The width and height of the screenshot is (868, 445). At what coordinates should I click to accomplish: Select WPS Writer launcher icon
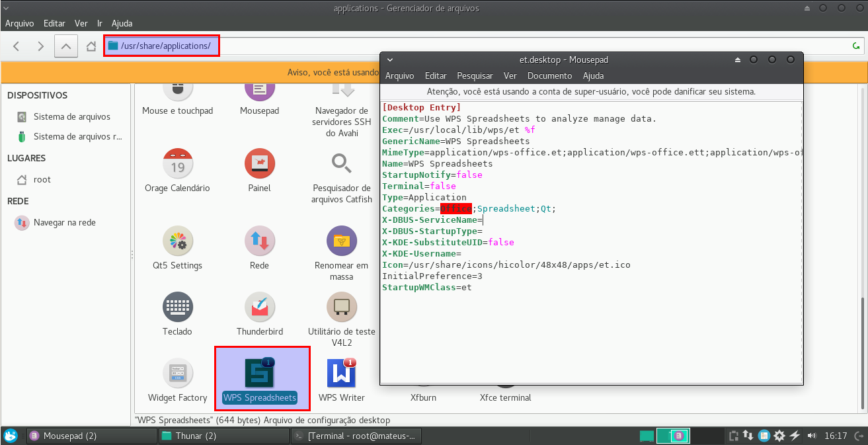tap(342, 380)
